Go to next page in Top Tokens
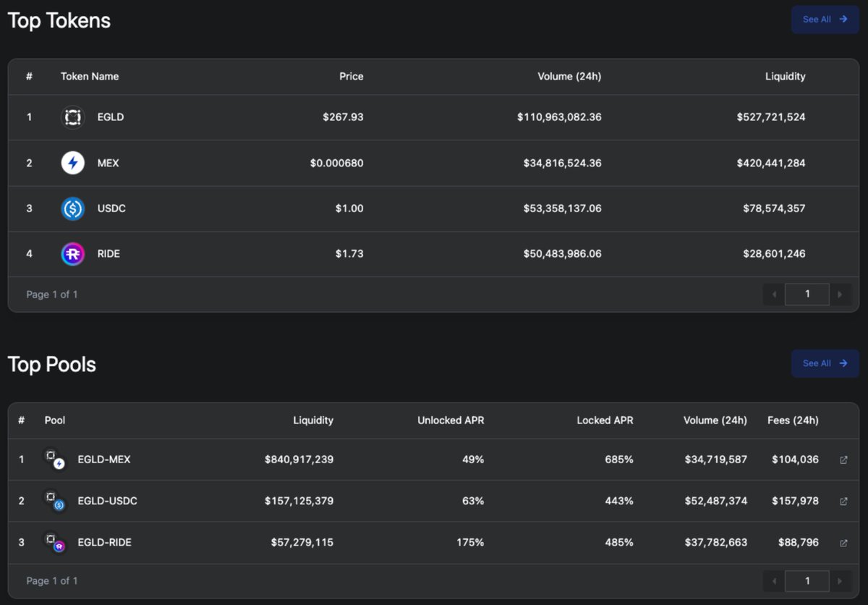This screenshot has width=868, height=605. [x=841, y=295]
